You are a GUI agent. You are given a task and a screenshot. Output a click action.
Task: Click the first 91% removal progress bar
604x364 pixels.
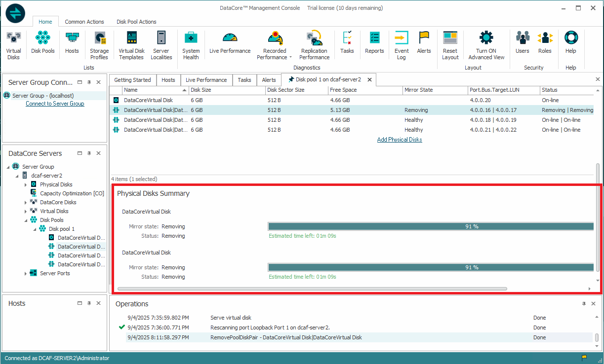click(430, 226)
